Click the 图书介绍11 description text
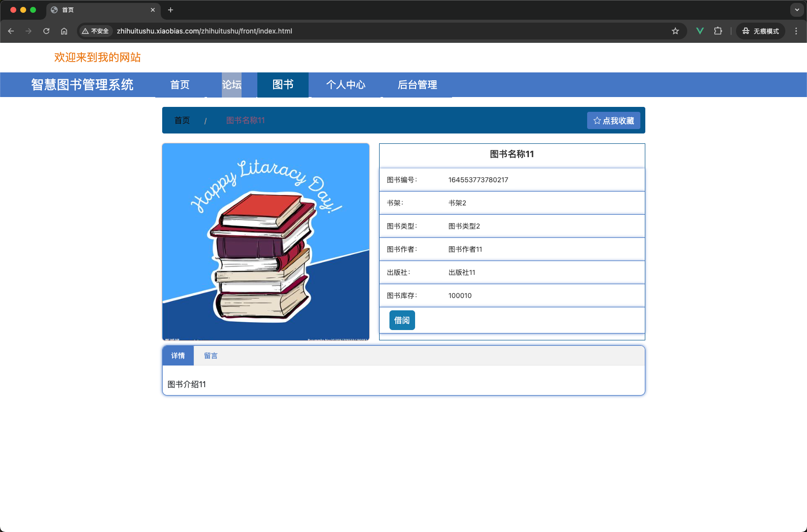 (x=187, y=384)
